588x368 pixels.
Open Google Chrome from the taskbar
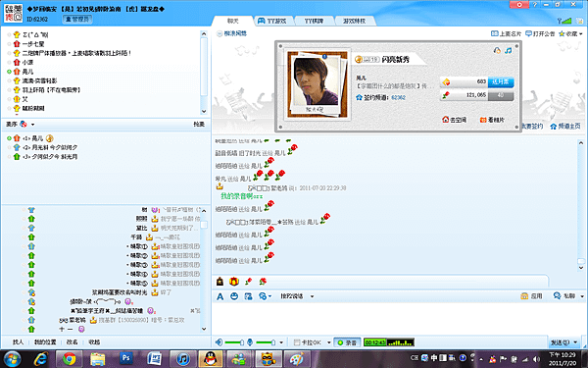(x=69, y=359)
